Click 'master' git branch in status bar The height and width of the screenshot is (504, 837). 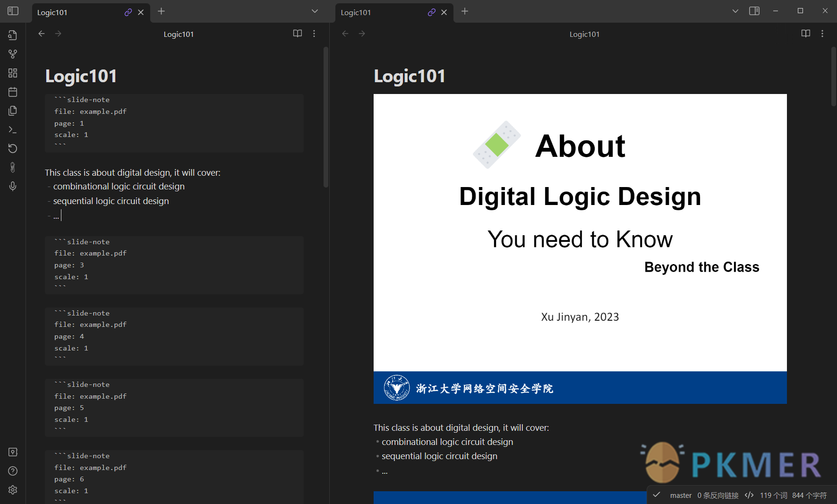click(x=681, y=495)
